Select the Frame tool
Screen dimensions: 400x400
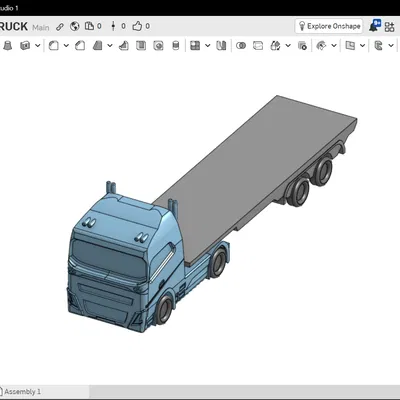click(x=378, y=45)
